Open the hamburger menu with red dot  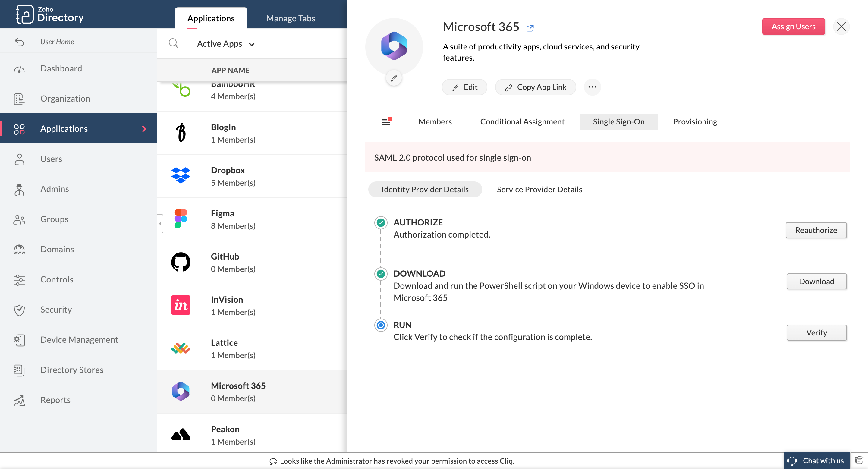pos(386,122)
